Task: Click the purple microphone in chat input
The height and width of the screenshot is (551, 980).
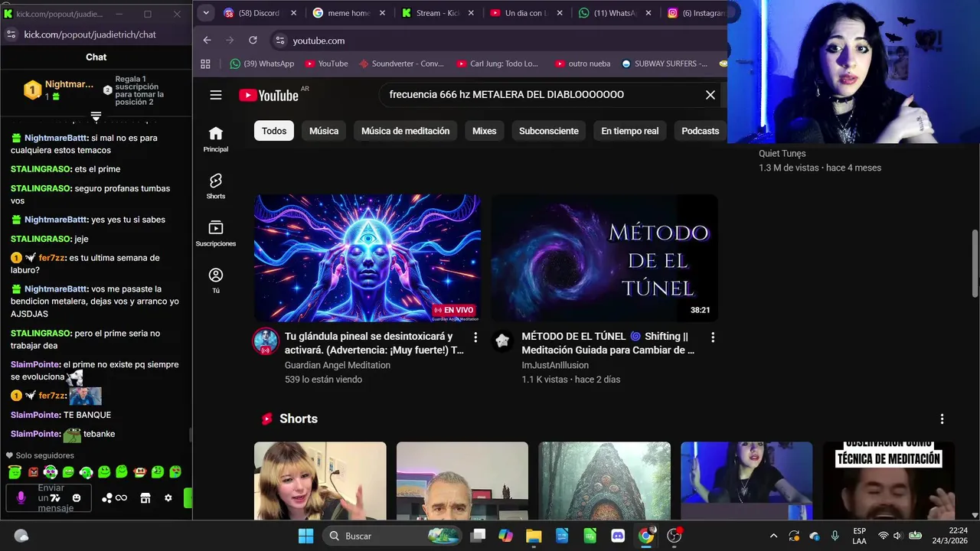Action: click(21, 498)
